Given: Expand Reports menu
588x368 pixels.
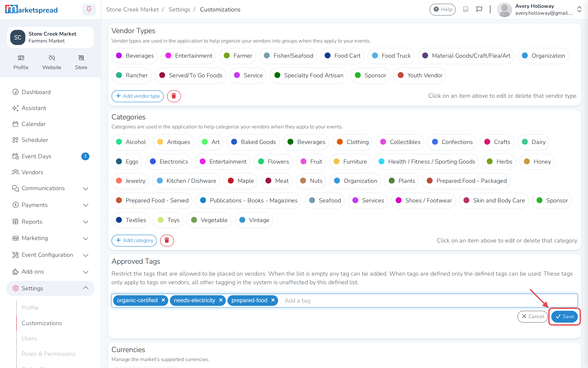Looking at the screenshot, I should tap(50, 222).
